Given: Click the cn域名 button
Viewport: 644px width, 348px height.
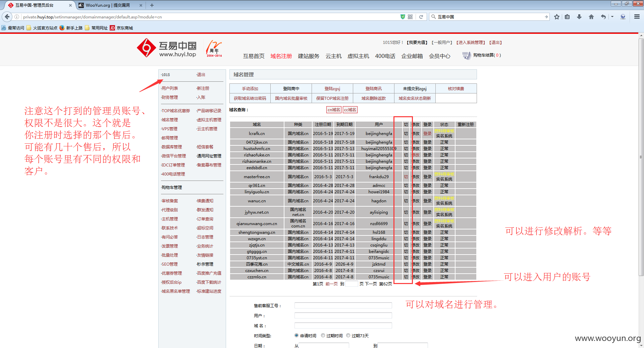Looking at the screenshot, I should point(334,110).
